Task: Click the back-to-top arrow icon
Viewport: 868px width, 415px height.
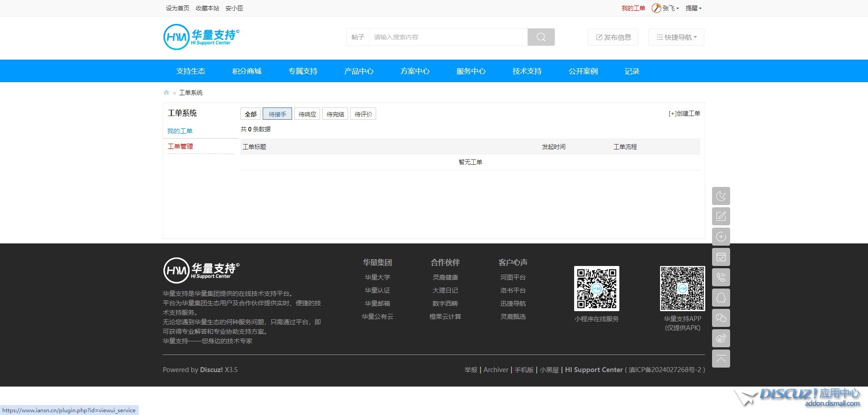Action: click(x=721, y=359)
